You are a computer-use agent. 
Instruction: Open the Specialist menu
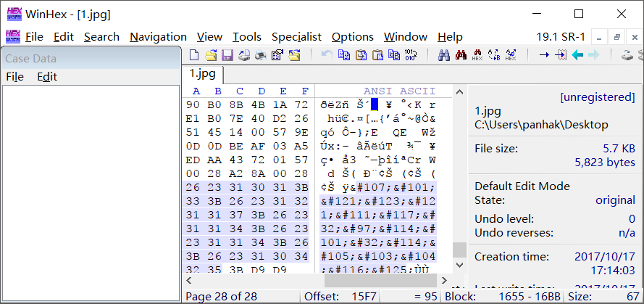click(x=296, y=37)
